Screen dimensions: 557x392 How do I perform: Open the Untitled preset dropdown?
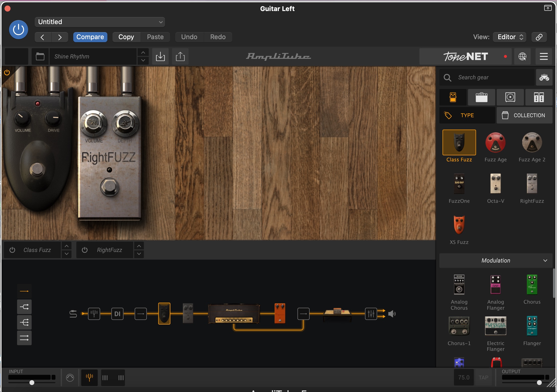100,22
